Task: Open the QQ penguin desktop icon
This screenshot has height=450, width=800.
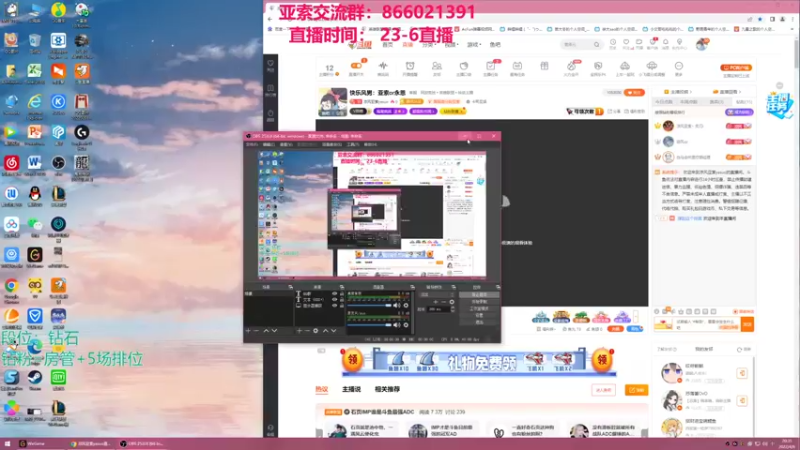Action: pyautogui.click(x=35, y=194)
